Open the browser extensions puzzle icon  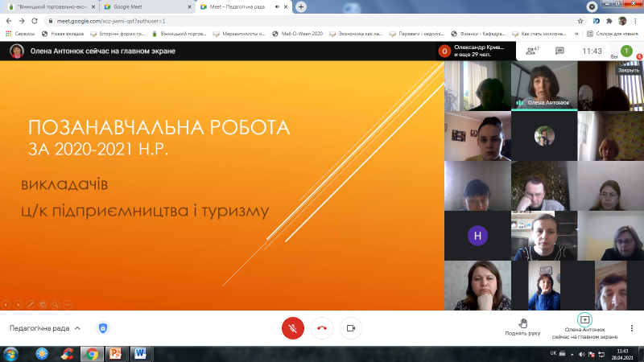609,21
